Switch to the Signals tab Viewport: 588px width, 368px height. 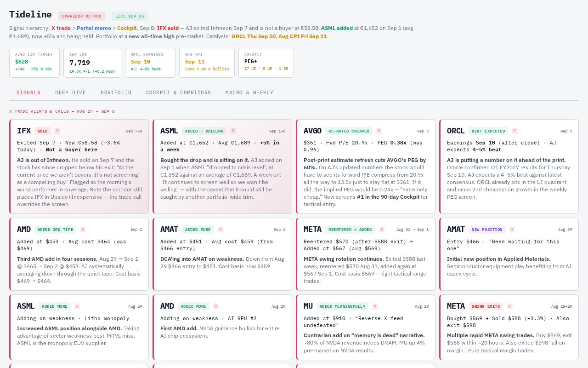28,92
